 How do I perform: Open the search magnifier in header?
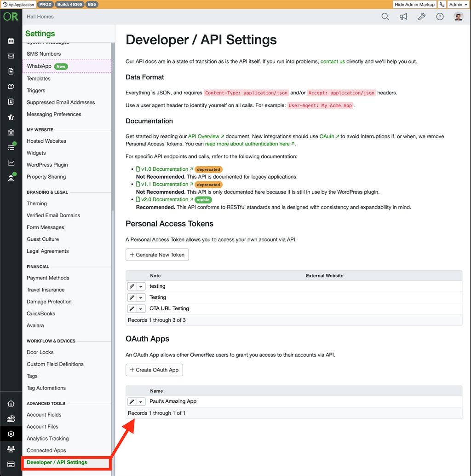click(385, 17)
